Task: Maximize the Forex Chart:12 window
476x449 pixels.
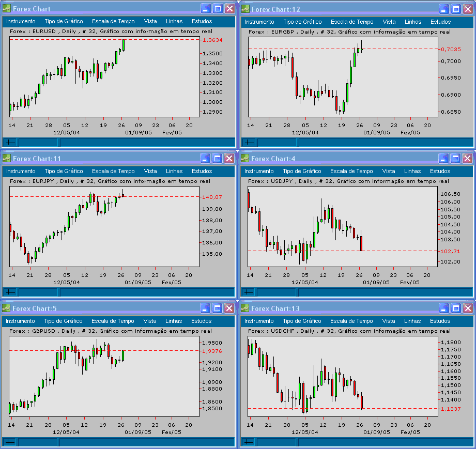Action: point(455,9)
